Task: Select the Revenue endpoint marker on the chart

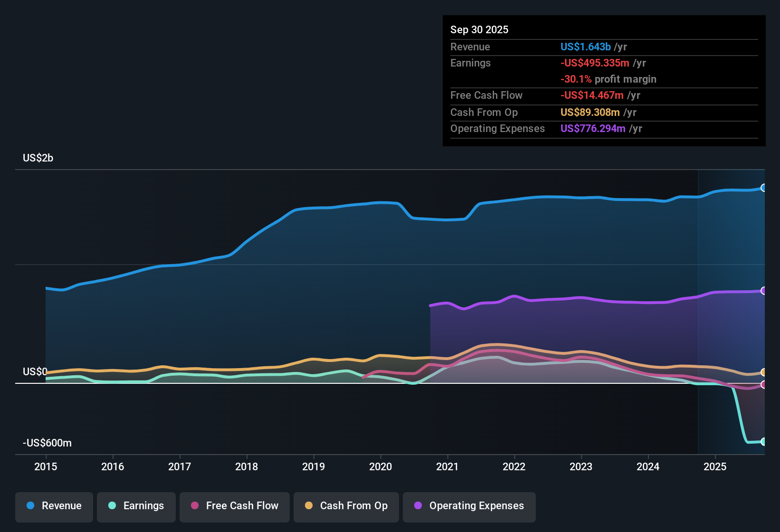Action: pos(763,188)
